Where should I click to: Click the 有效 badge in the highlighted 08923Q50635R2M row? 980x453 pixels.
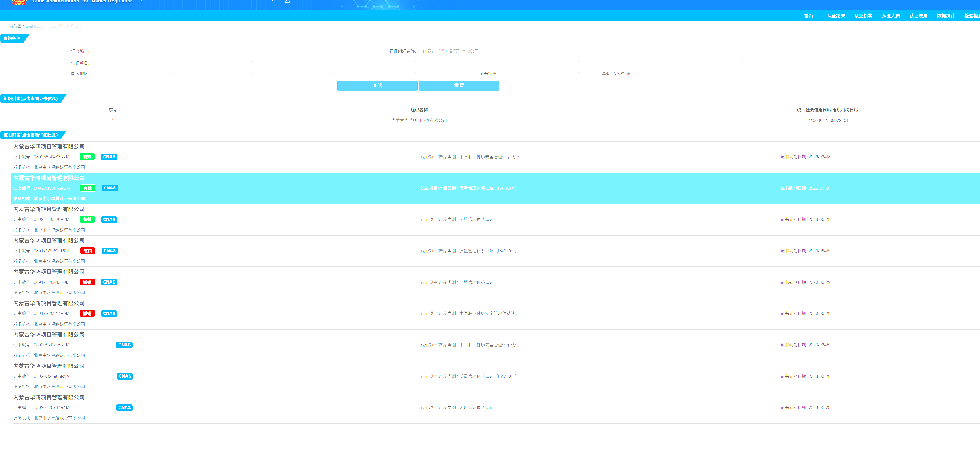[x=87, y=188]
